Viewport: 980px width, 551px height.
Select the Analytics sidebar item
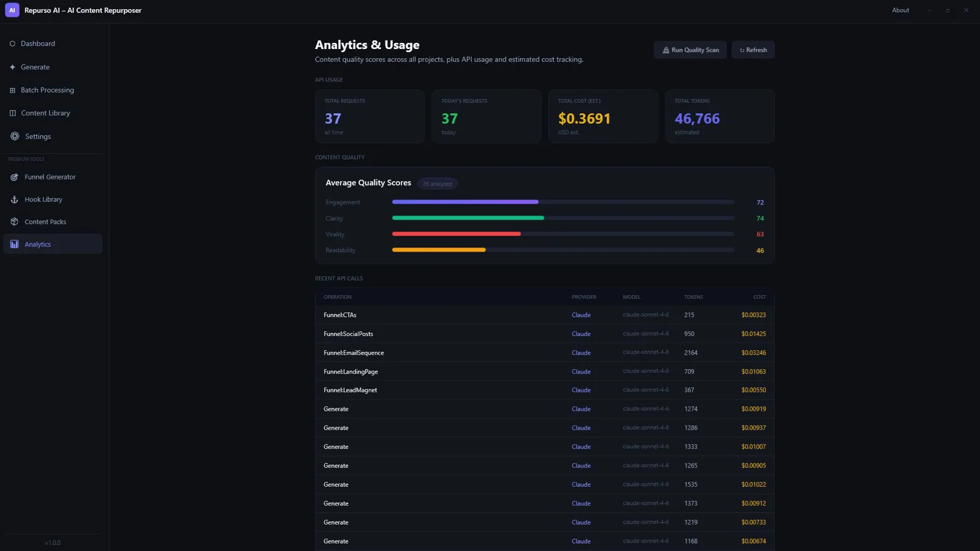point(53,244)
